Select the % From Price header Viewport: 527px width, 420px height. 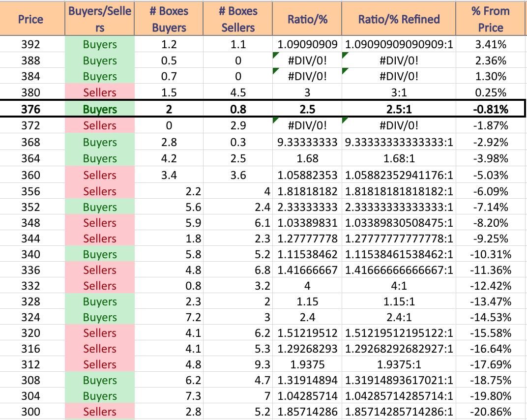pyautogui.click(x=490, y=19)
